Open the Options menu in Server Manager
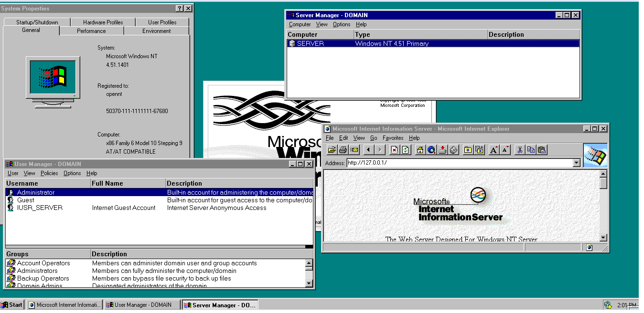Viewport: 644px width, 313px height. click(x=342, y=24)
